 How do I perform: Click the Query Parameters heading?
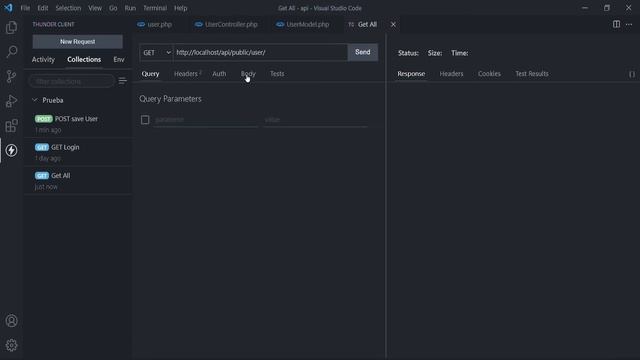[170, 99]
